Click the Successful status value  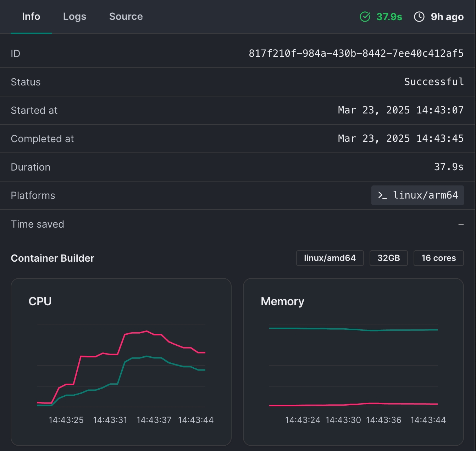434,82
